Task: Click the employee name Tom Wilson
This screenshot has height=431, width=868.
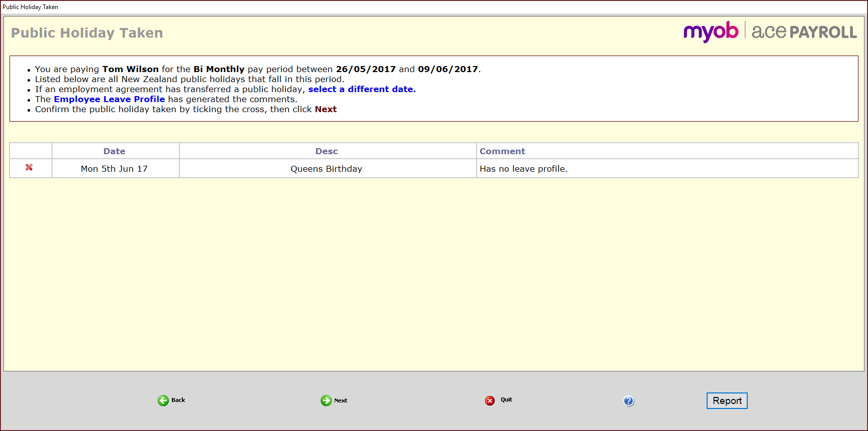Action: [x=131, y=69]
